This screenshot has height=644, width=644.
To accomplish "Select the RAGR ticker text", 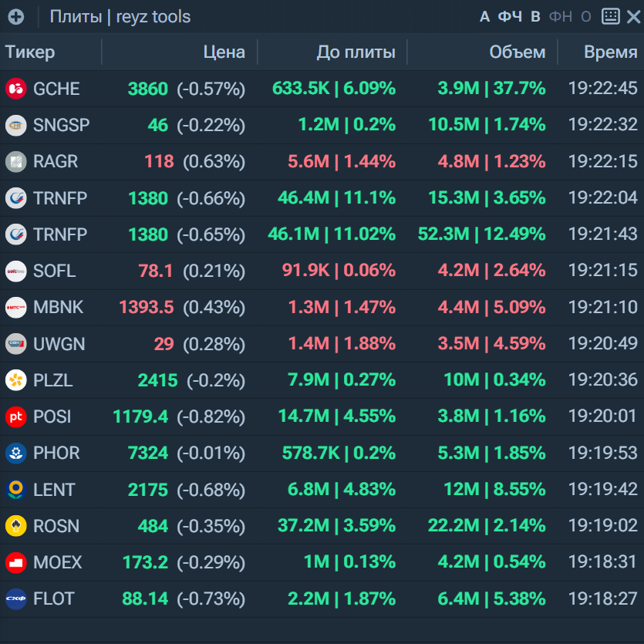I will click(x=56, y=161).
